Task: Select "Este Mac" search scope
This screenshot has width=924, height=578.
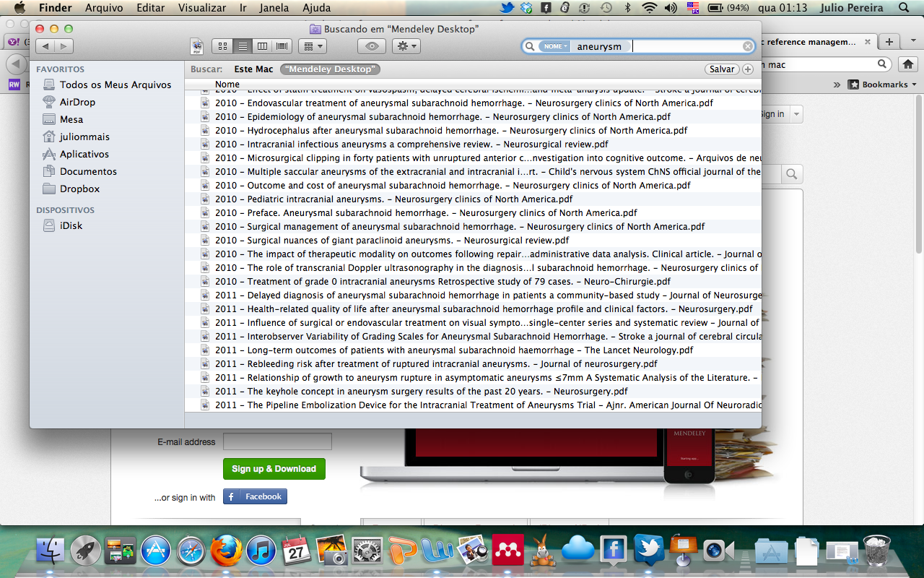Action: click(253, 69)
